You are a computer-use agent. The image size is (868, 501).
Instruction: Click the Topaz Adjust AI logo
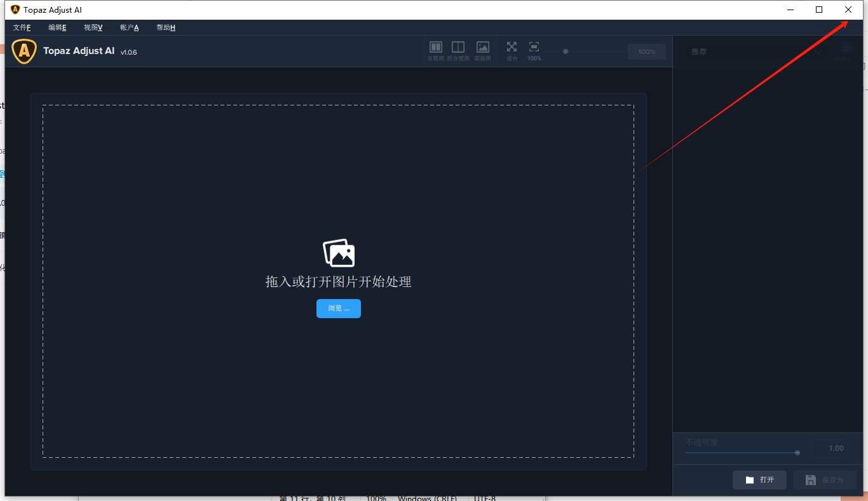pos(24,51)
